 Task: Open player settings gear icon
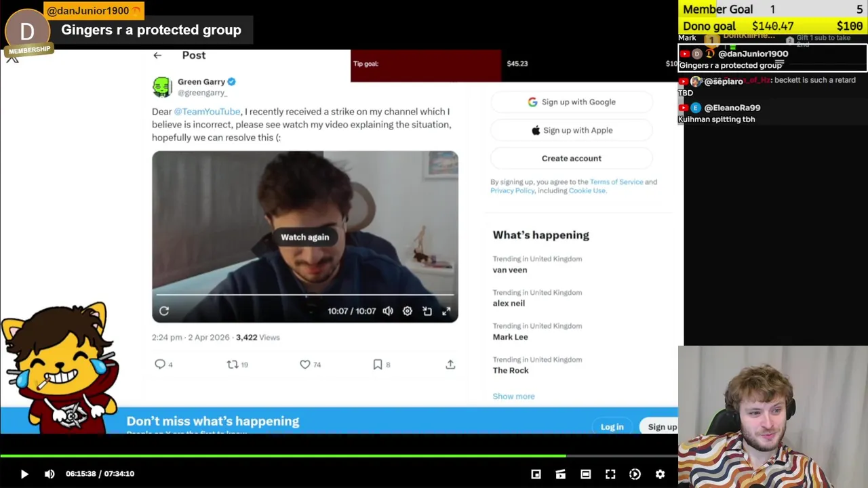tap(660, 474)
